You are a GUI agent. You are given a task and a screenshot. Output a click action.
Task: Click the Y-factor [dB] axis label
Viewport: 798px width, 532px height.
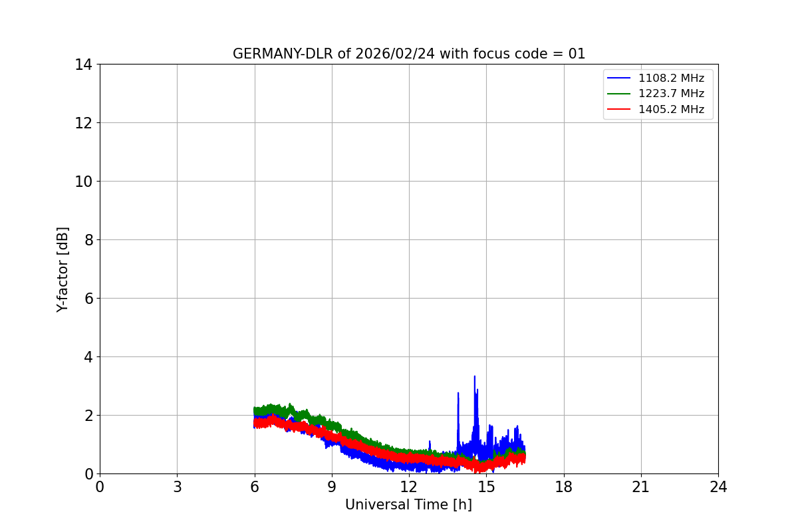[x=63, y=269]
